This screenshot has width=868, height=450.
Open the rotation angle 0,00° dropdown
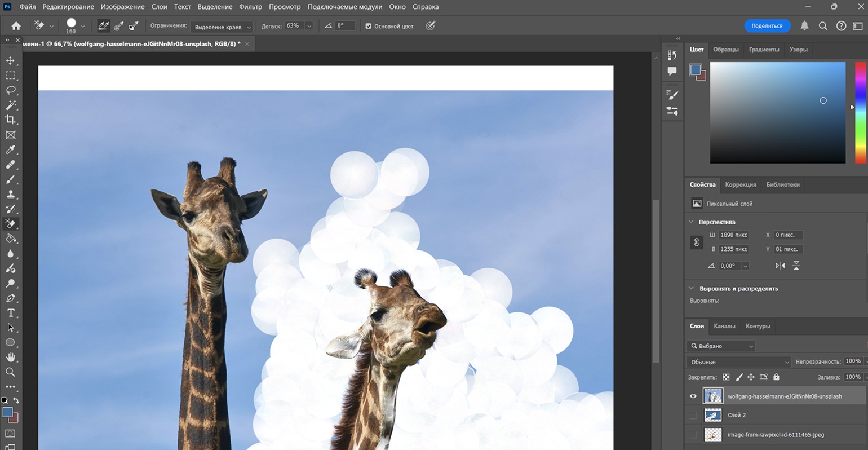pyautogui.click(x=745, y=266)
